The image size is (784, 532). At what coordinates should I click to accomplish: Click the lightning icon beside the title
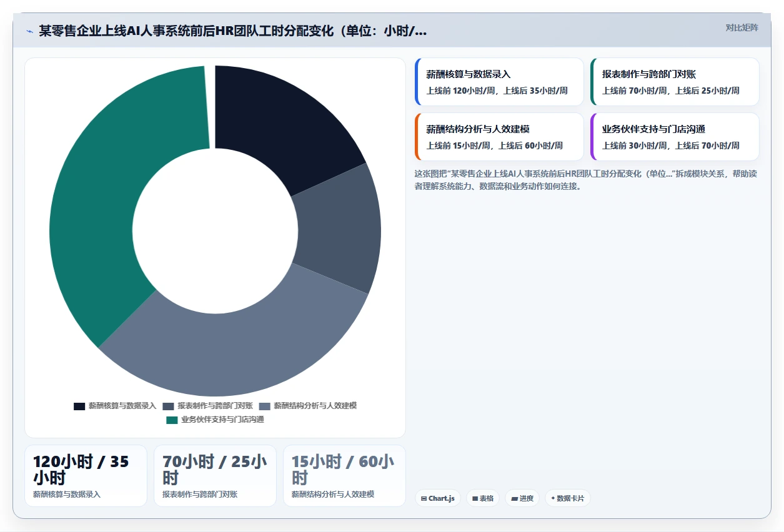[x=29, y=31]
